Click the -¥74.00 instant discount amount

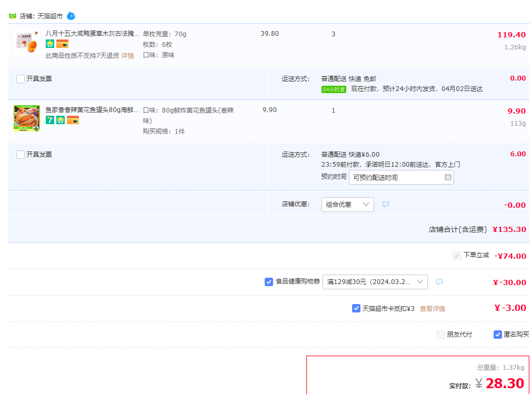[x=510, y=256]
